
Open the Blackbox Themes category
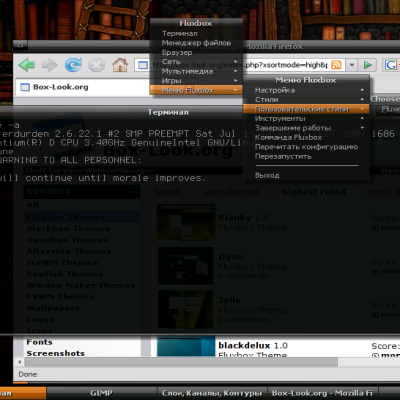click(68, 229)
